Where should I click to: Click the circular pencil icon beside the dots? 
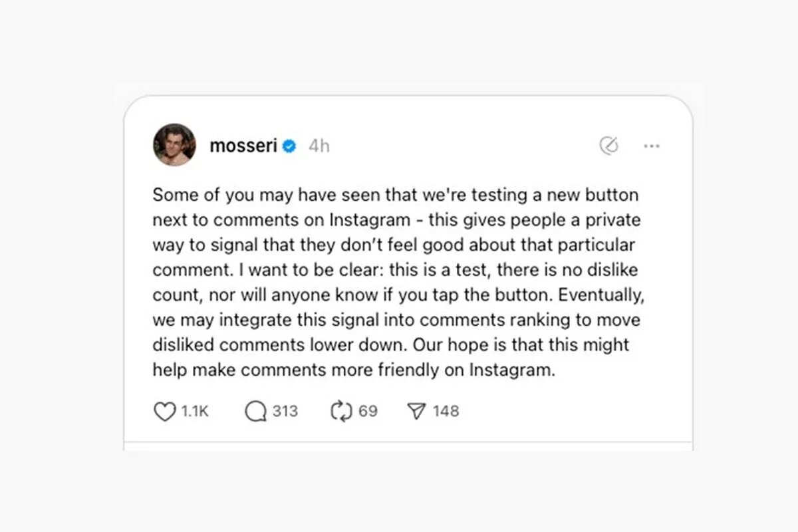pos(608,146)
